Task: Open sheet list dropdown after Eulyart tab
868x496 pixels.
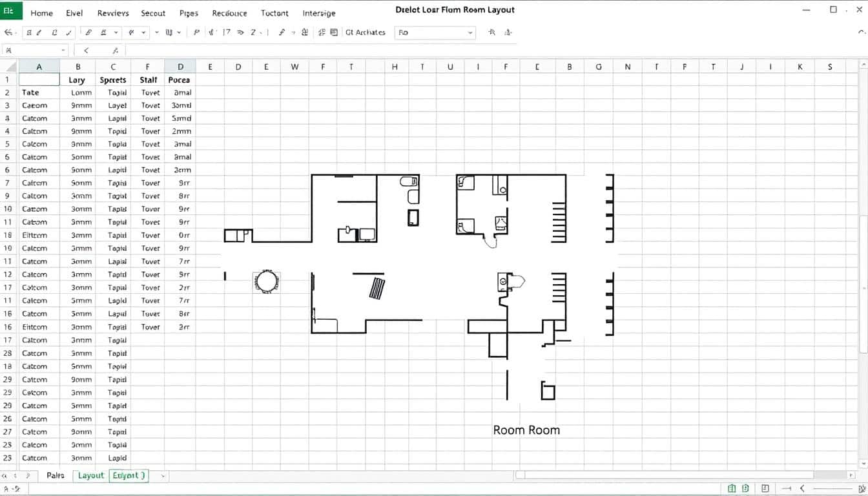Action: [x=163, y=476]
